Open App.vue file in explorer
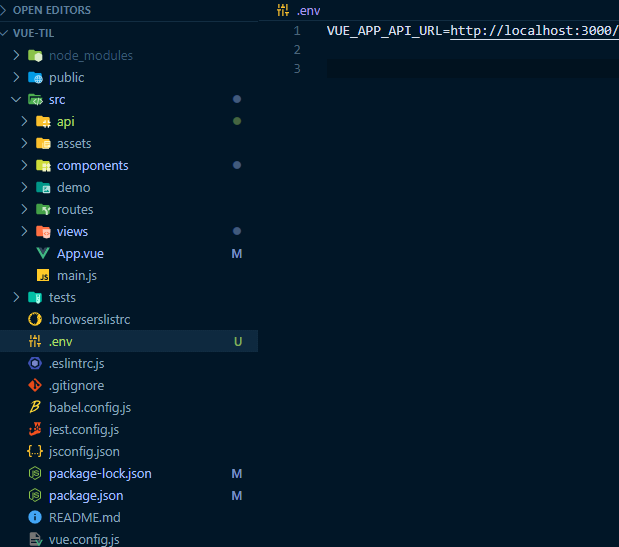 [x=80, y=254]
